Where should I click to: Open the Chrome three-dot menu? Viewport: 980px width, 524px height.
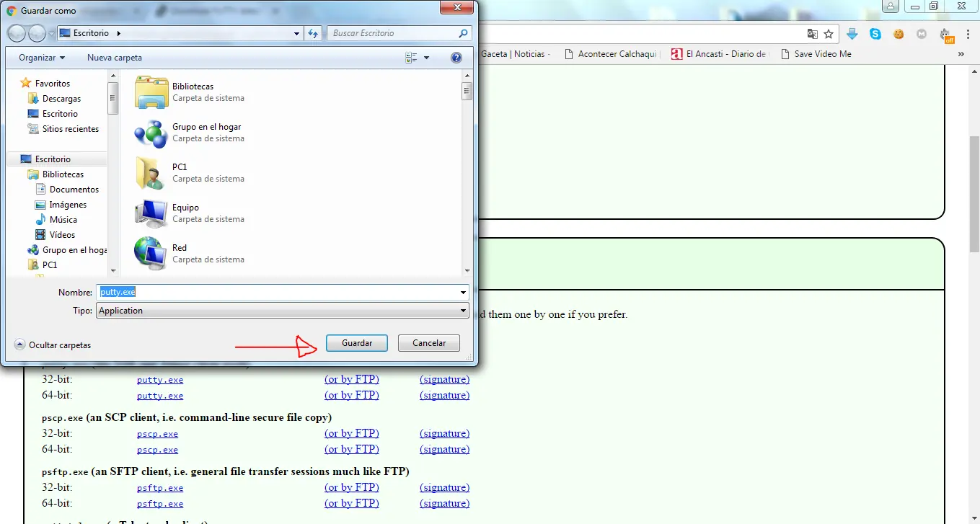(968, 34)
